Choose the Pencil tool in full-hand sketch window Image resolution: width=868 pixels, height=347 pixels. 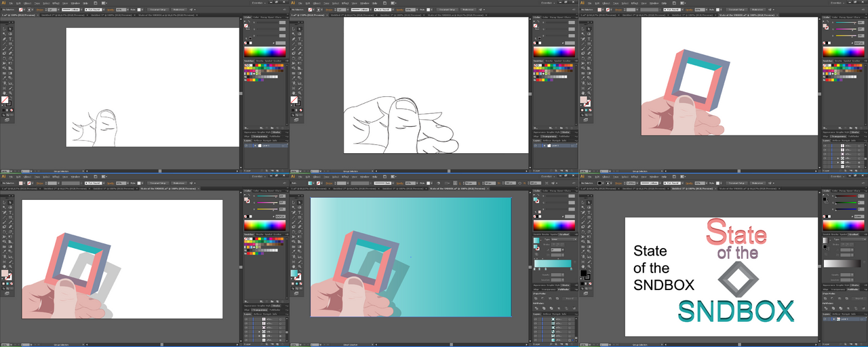(300, 48)
